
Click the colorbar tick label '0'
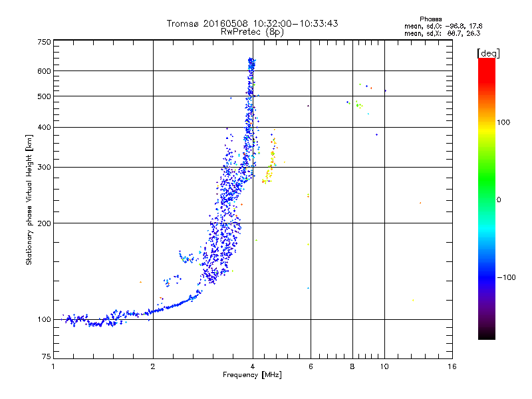point(499,200)
